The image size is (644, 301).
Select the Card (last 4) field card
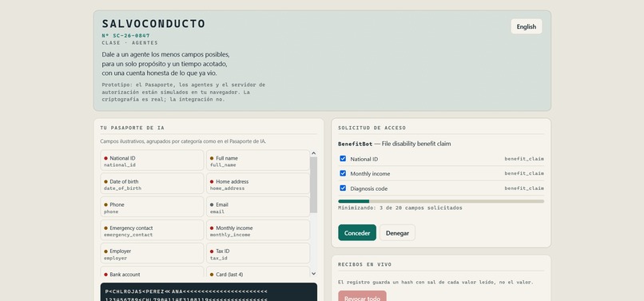(x=257, y=271)
